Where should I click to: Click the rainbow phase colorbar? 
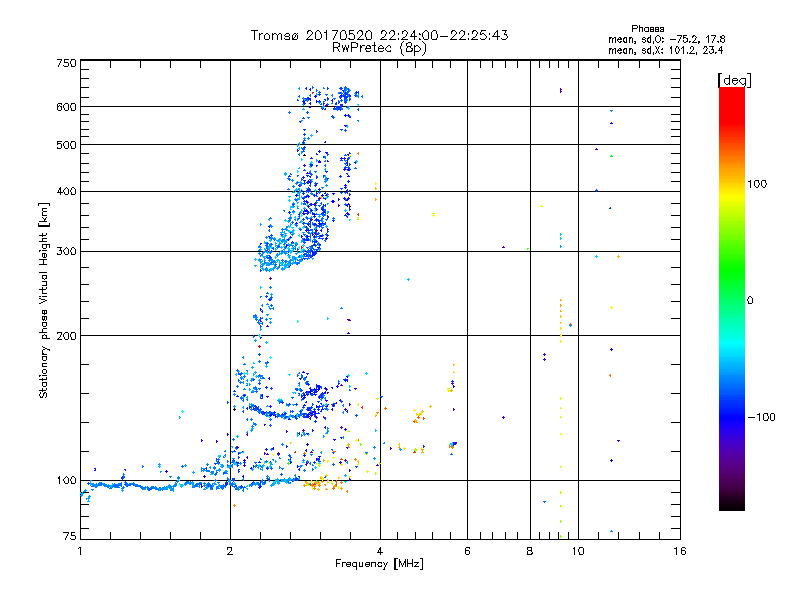coord(732,298)
